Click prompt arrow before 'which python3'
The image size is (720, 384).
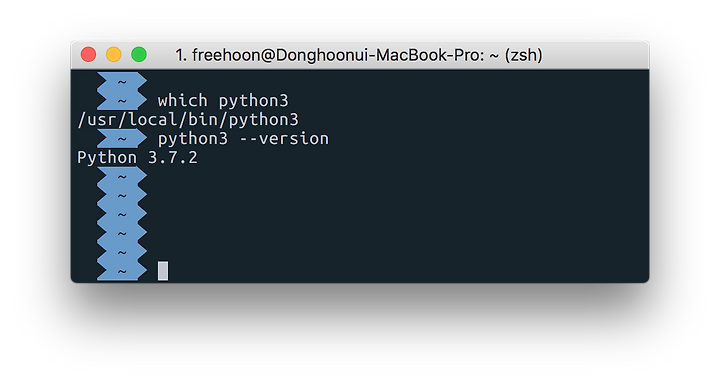[x=122, y=101]
